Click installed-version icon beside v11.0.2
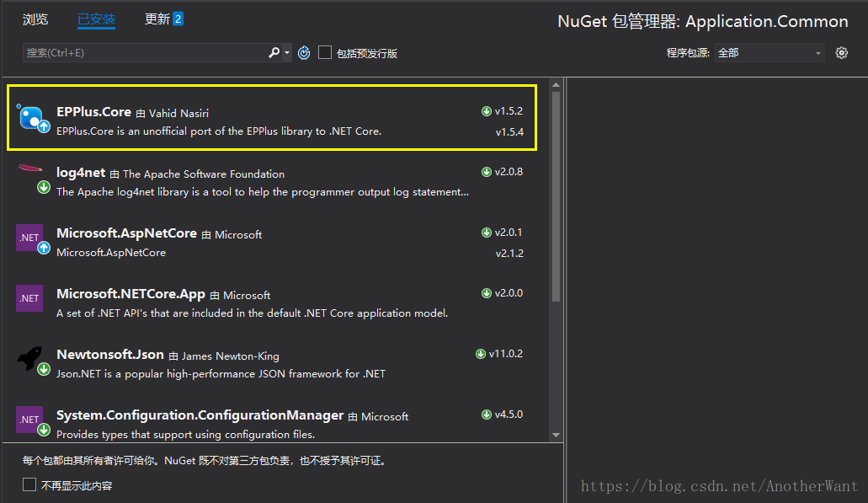Screen dimensions: 868x503 point(481,354)
